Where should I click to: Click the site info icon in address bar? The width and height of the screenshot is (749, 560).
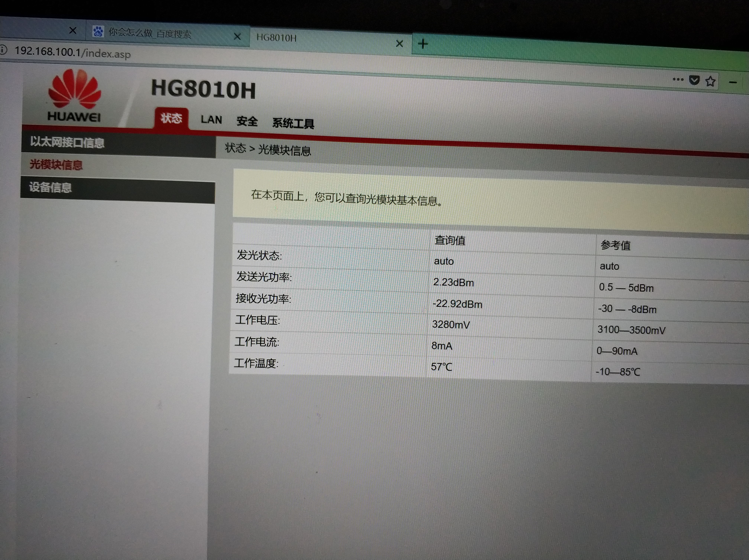point(3,50)
